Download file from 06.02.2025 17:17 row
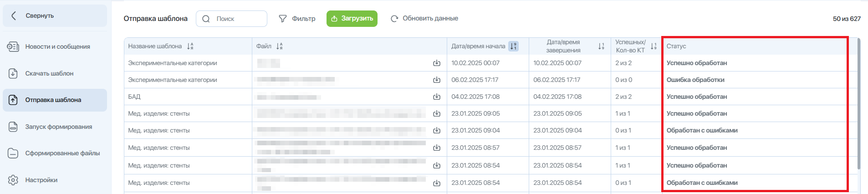 pos(437,80)
